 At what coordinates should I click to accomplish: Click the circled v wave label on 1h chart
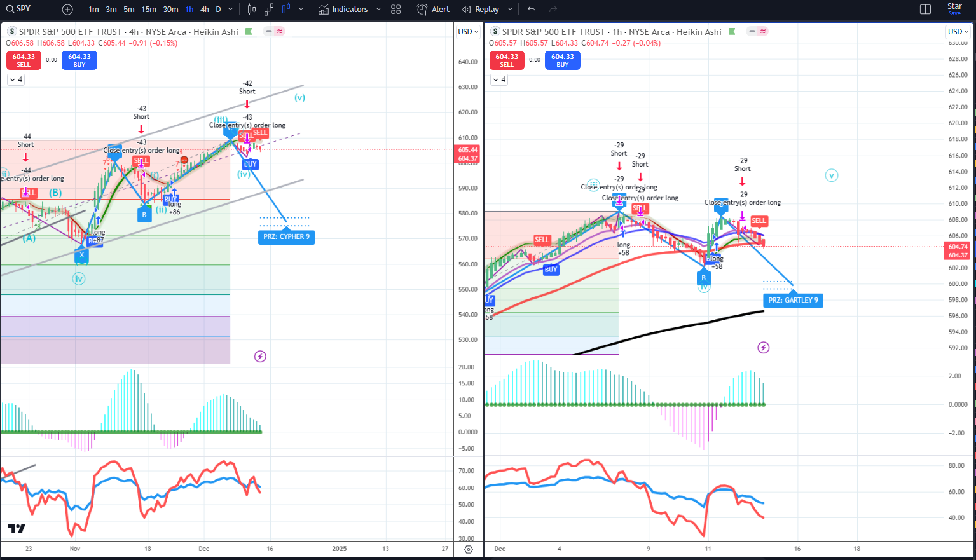(x=832, y=175)
